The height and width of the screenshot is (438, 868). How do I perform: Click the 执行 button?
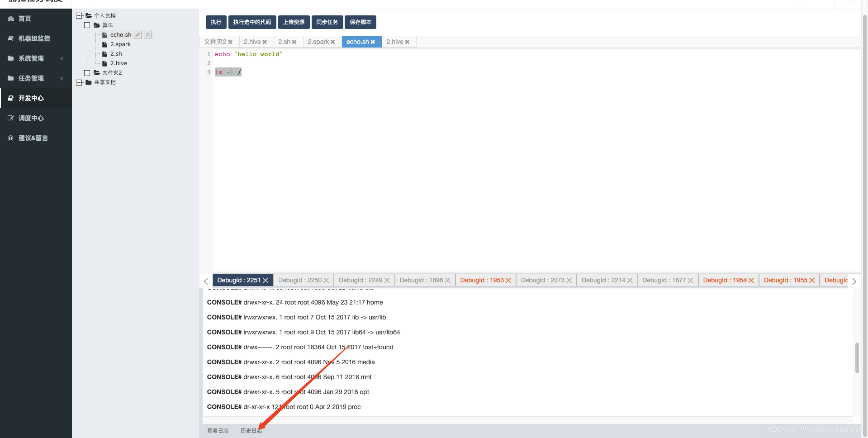[x=216, y=22]
